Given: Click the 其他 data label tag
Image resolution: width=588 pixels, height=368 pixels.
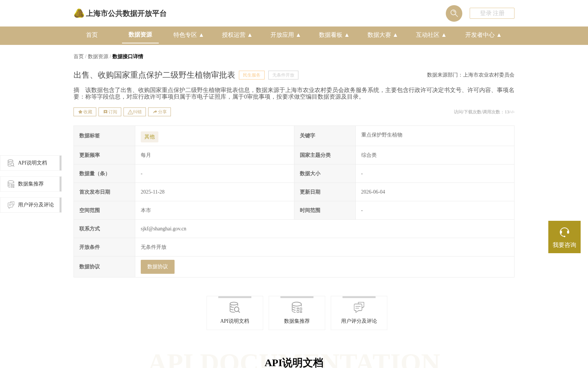Looking at the screenshot, I should pyautogui.click(x=150, y=137).
